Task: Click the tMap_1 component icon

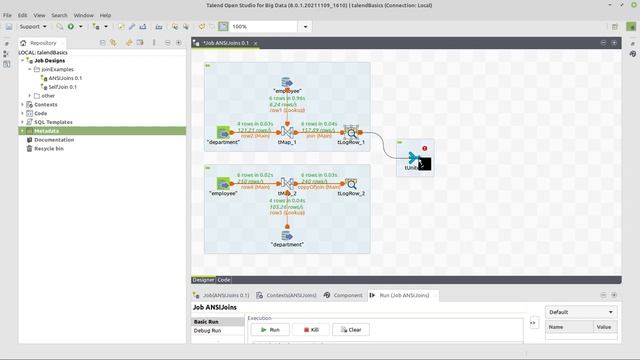Action: coord(287,132)
